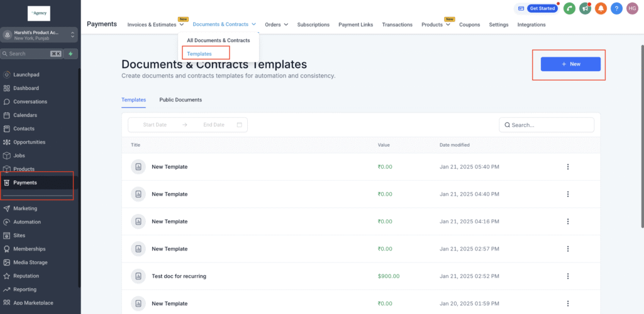644x314 pixels.
Task: Click the HG user avatar
Action: (632, 8)
